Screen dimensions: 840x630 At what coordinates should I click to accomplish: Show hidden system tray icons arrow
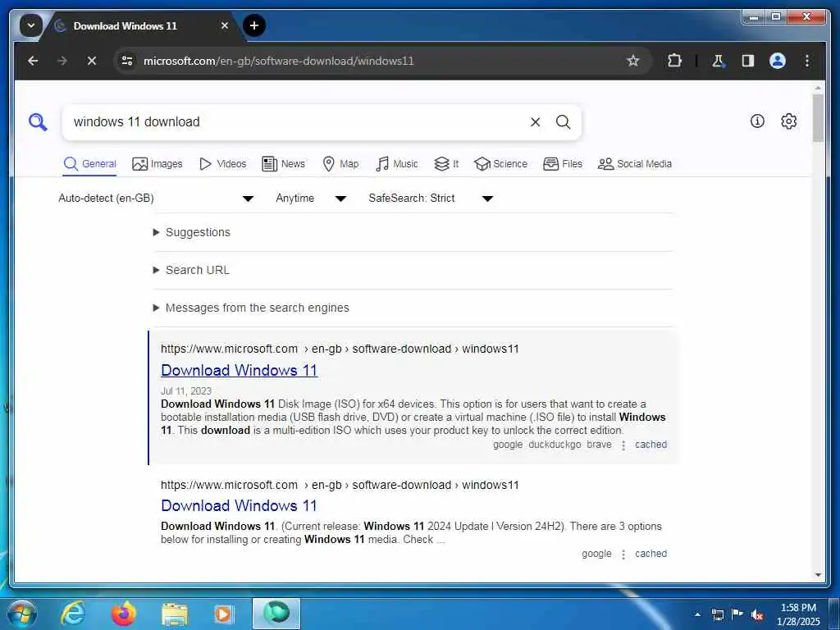pos(697,614)
